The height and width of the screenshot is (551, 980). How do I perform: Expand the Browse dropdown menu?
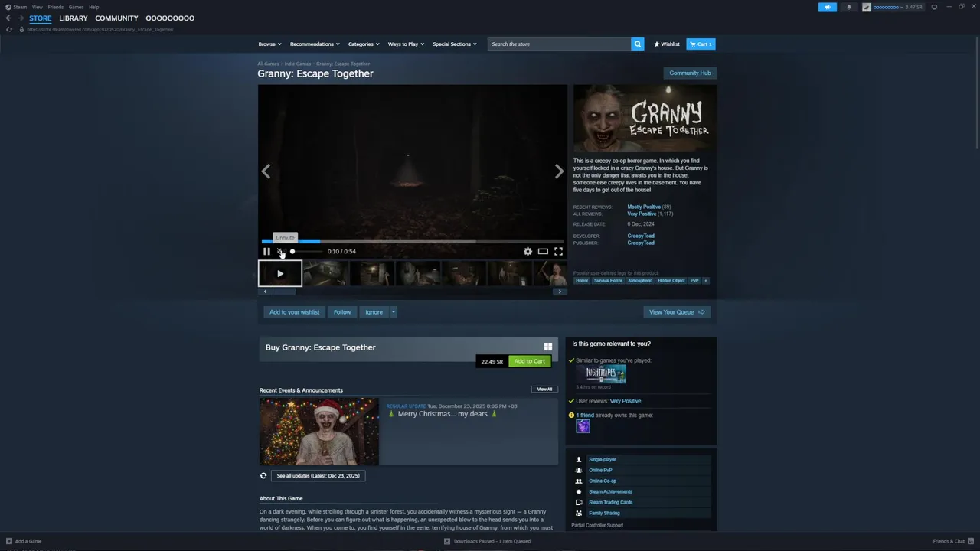coord(269,44)
